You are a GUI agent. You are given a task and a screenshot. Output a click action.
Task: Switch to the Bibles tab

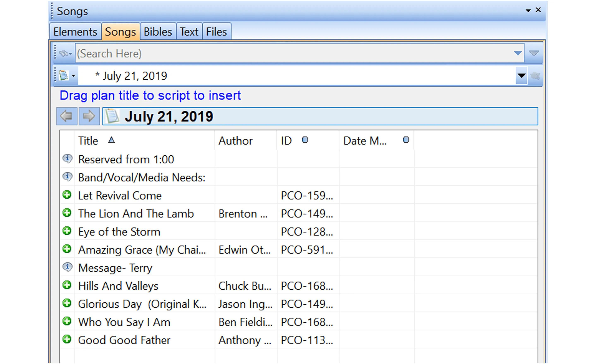point(157,31)
